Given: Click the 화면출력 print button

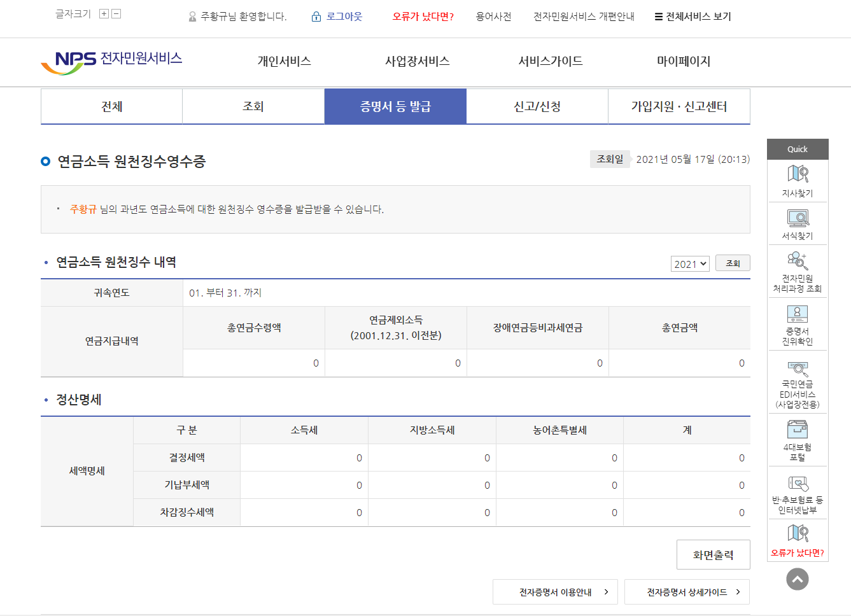Looking at the screenshot, I should pyautogui.click(x=713, y=555).
